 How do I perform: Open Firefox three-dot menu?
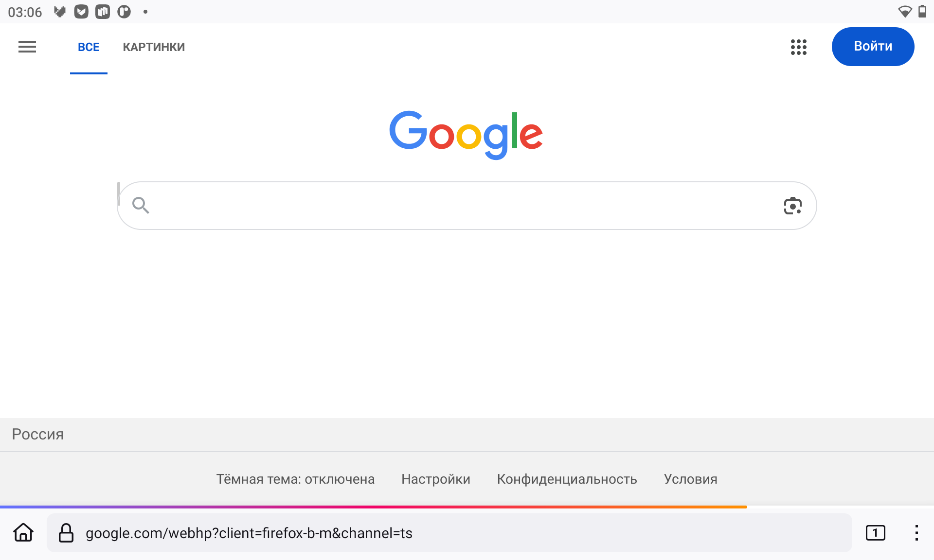(x=916, y=533)
